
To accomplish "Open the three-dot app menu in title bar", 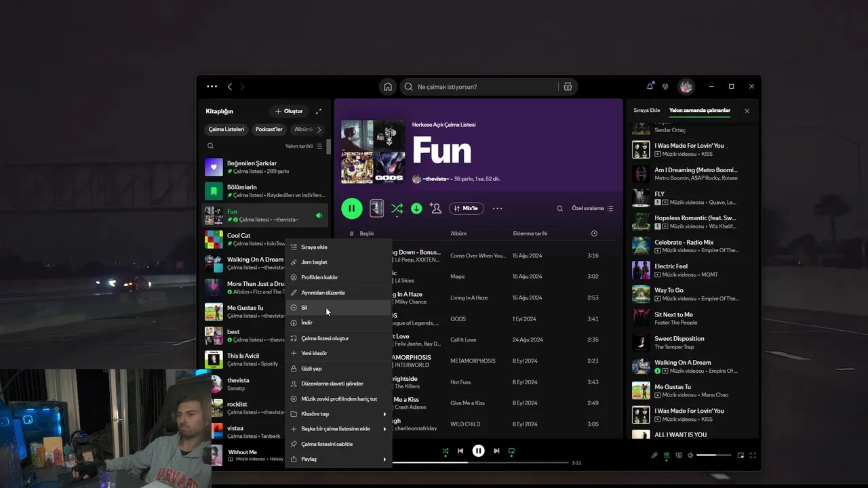I will (x=212, y=87).
